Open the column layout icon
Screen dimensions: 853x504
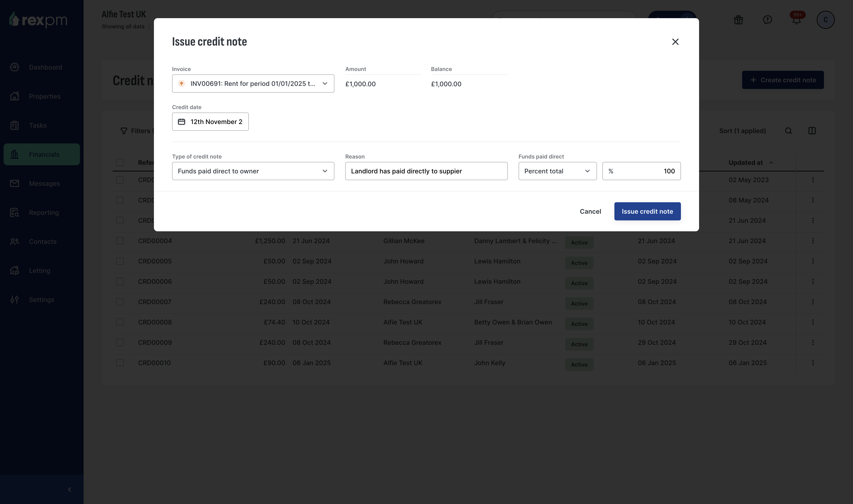pos(812,131)
